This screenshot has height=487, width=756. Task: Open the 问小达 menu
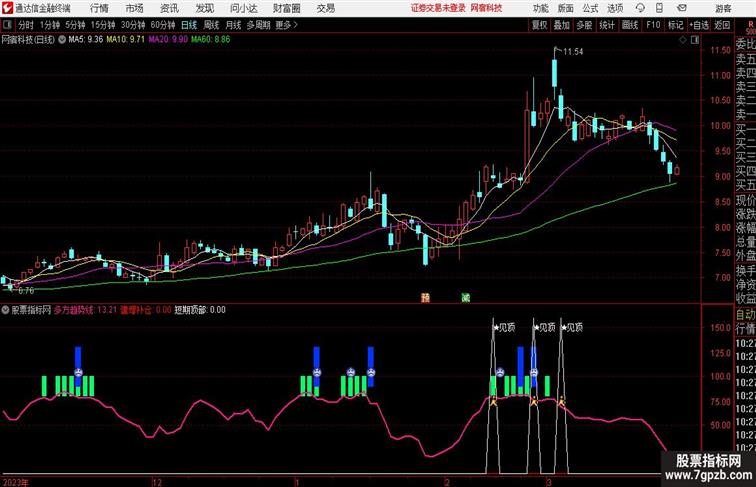243,8
